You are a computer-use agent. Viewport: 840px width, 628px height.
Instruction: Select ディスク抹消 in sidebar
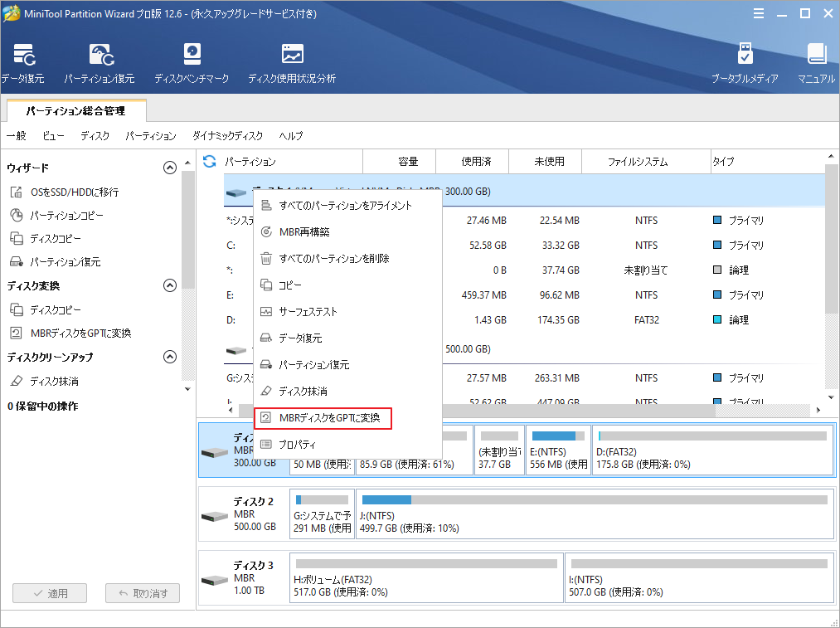(45, 381)
